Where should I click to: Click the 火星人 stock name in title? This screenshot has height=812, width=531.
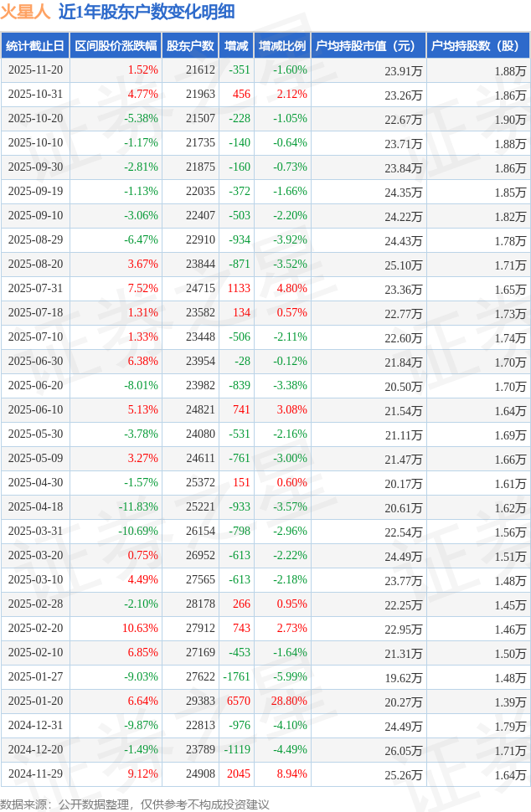pyautogui.click(x=25, y=12)
